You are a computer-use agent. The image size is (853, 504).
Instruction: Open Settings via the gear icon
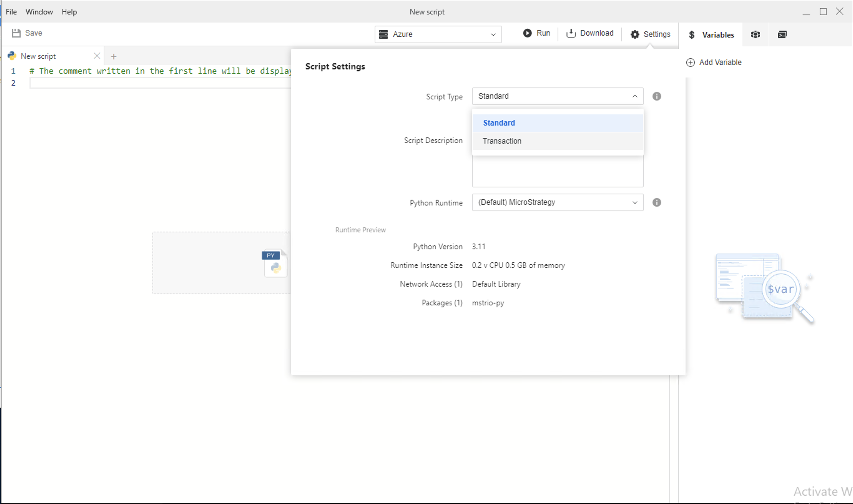coord(635,34)
